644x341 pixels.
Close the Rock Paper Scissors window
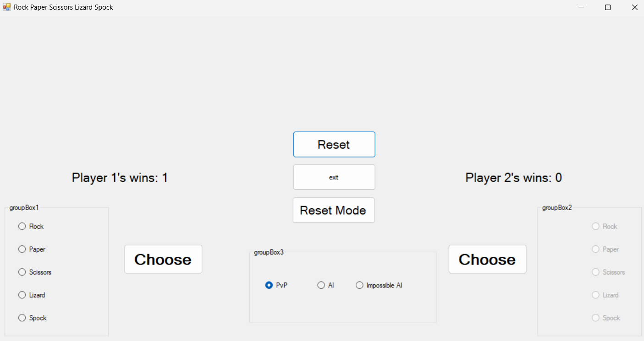[x=634, y=7]
